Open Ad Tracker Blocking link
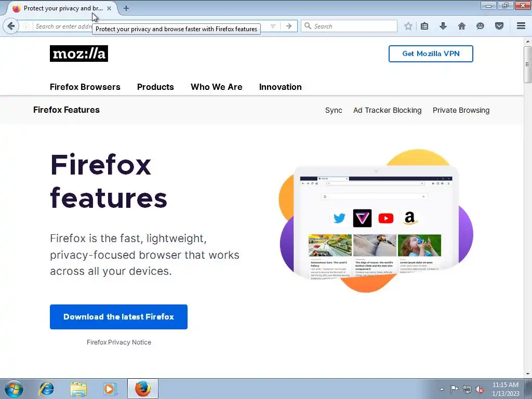 tap(388, 110)
